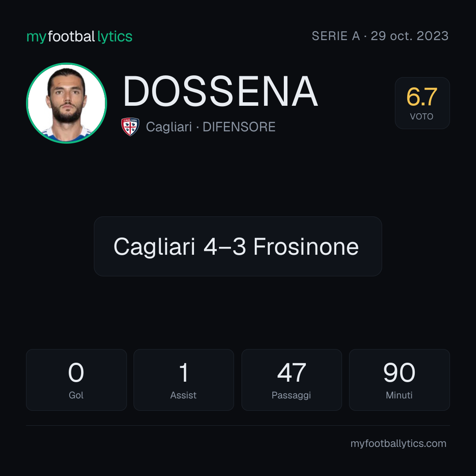Image resolution: width=476 pixels, height=476 pixels.
Task: Click the Gol label text
Action: pyautogui.click(x=76, y=395)
